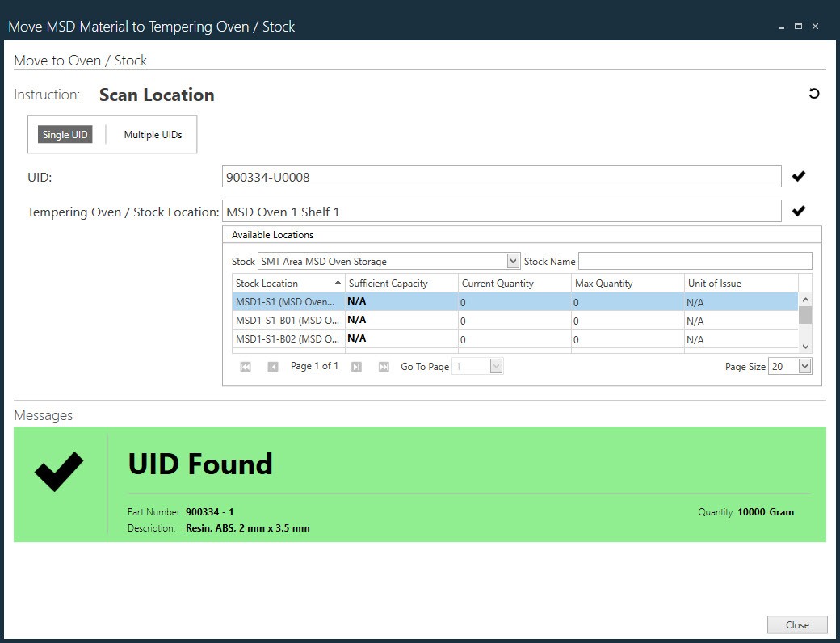Screen dimensions: 840x643
Task: Click the checkmark beside the Stock Location field
Action: [798, 211]
